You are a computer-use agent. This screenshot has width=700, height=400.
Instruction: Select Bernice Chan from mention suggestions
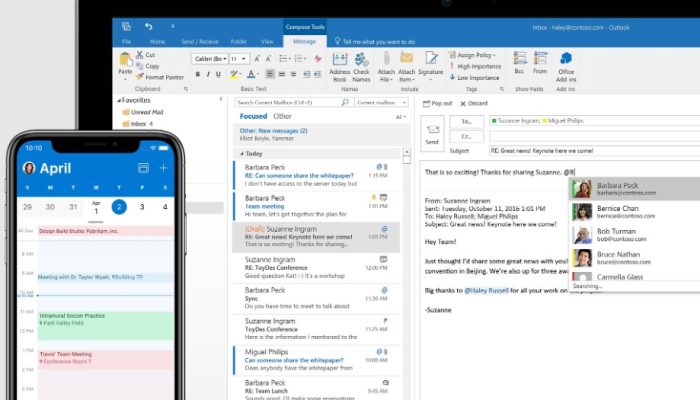click(x=635, y=212)
